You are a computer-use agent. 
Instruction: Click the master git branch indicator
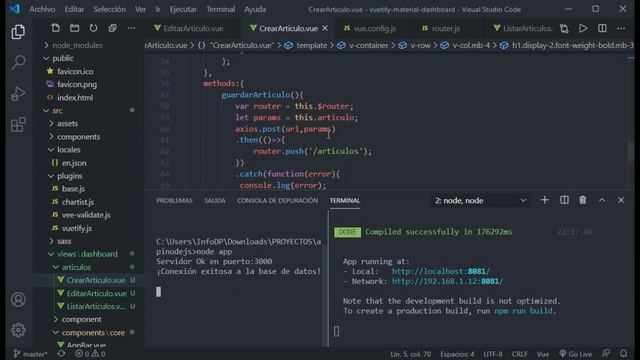(30, 354)
